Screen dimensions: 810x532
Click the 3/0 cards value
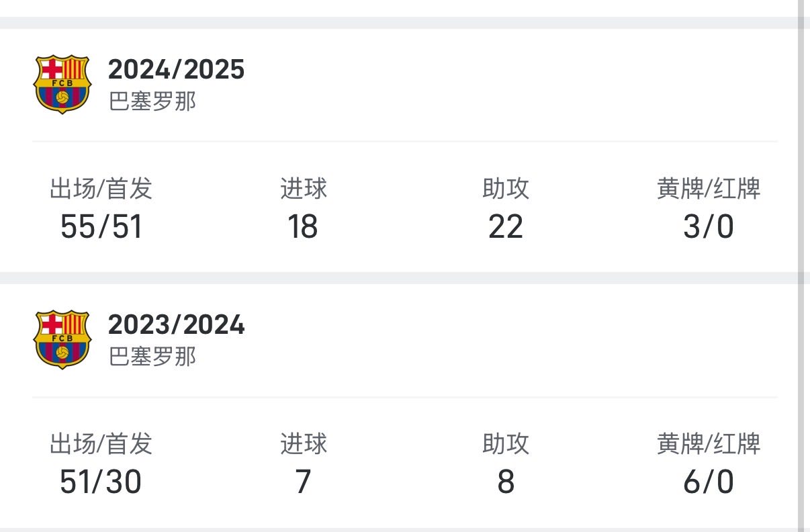(x=709, y=227)
